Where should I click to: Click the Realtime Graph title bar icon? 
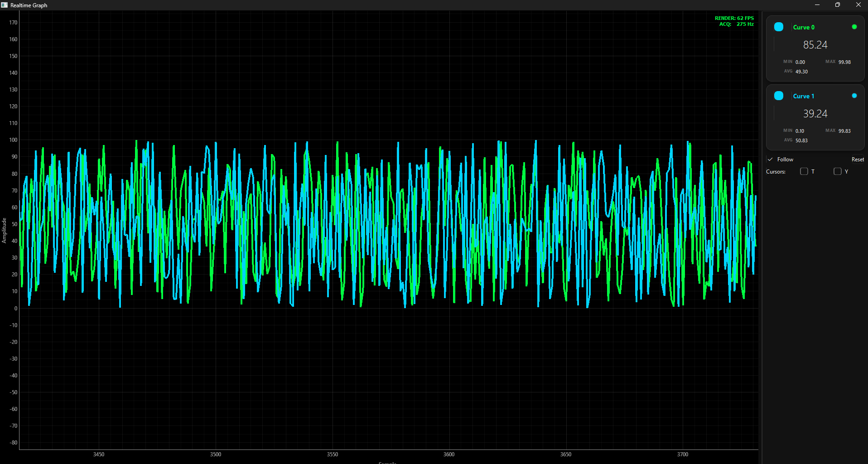tap(5, 5)
